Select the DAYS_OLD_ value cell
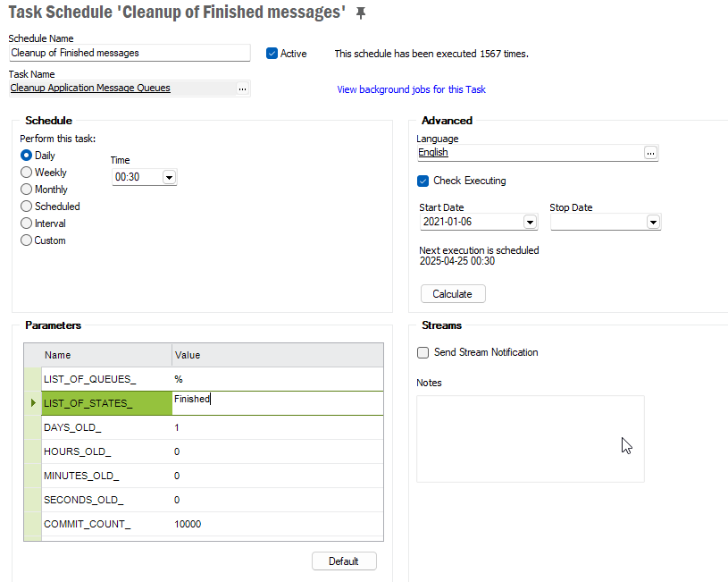 (x=278, y=427)
